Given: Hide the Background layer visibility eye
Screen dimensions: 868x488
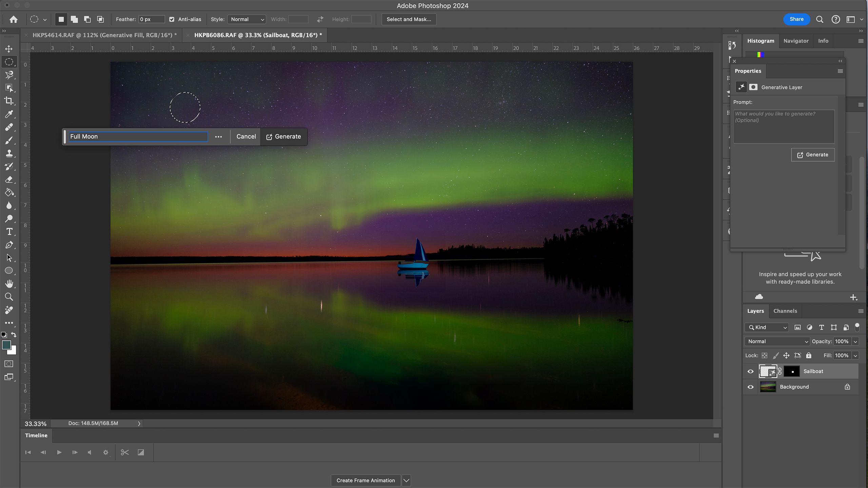Looking at the screenshot, I should [x=751, y=387].
